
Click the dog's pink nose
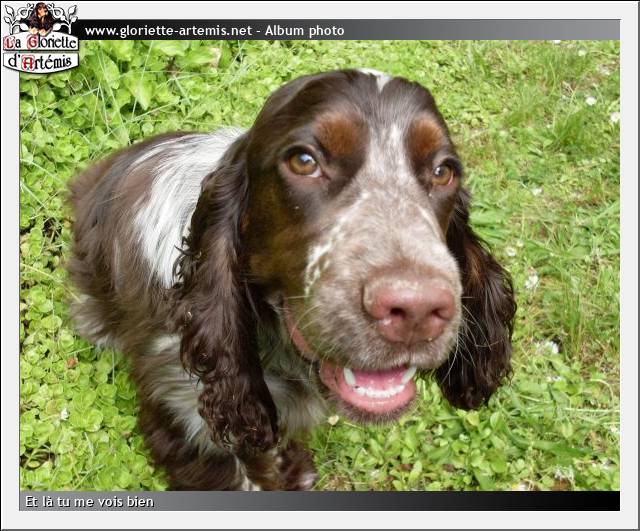(x=409, y=306)
